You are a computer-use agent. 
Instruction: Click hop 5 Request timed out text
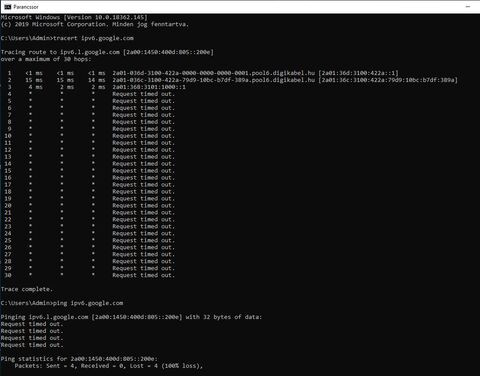pos(143,101)
